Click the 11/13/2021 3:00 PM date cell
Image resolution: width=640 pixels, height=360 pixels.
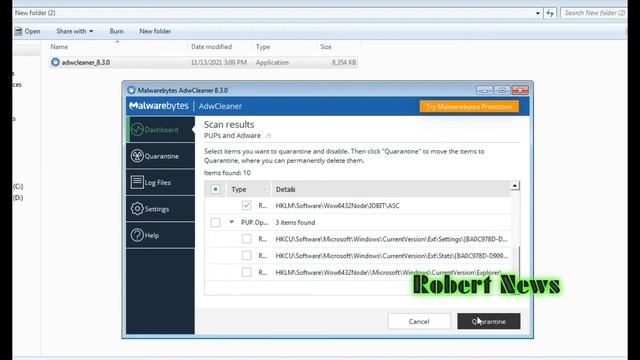click(219, 62)
